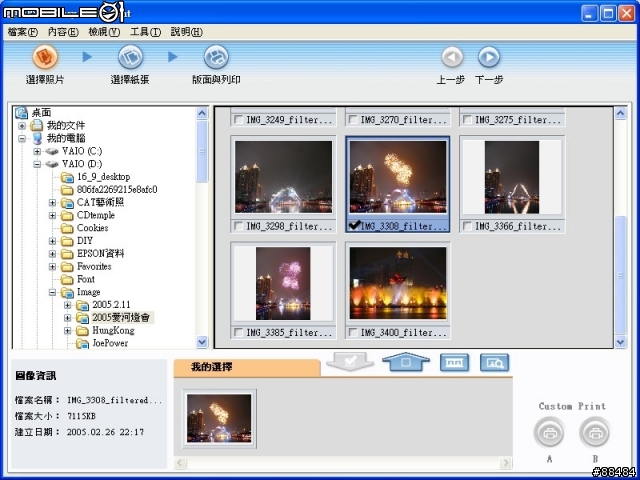Select the IMG_3400 fountain thumbnail

tap(398, 283)
